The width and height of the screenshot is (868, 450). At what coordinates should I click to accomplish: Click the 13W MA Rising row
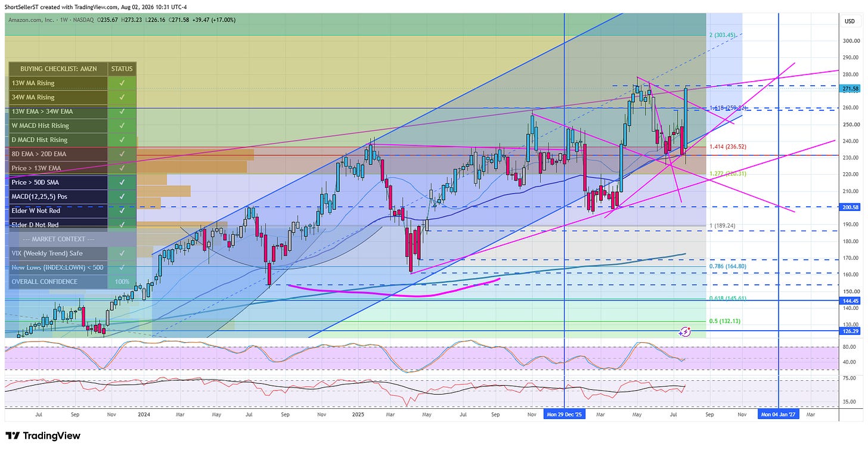pos(72,83)
